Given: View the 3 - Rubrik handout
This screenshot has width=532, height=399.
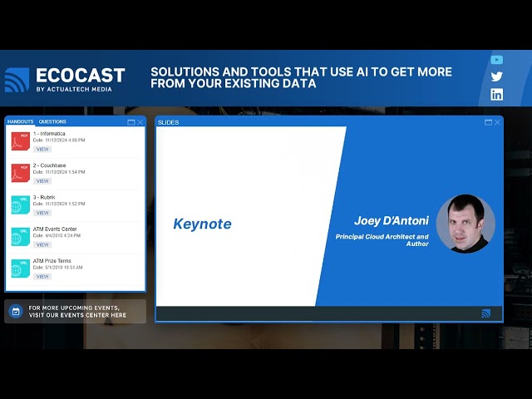Looking at the screenshot, I should tap(42, 213).
